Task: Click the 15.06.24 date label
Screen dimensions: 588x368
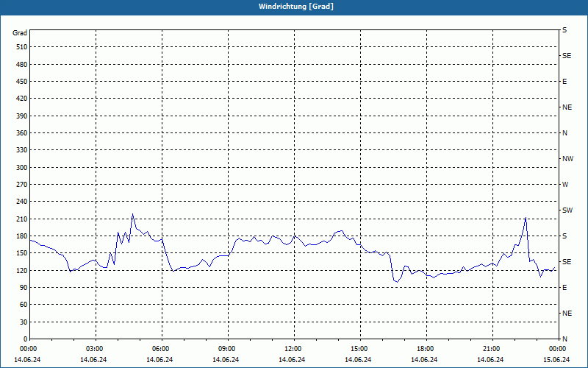Action: point(556,360)
